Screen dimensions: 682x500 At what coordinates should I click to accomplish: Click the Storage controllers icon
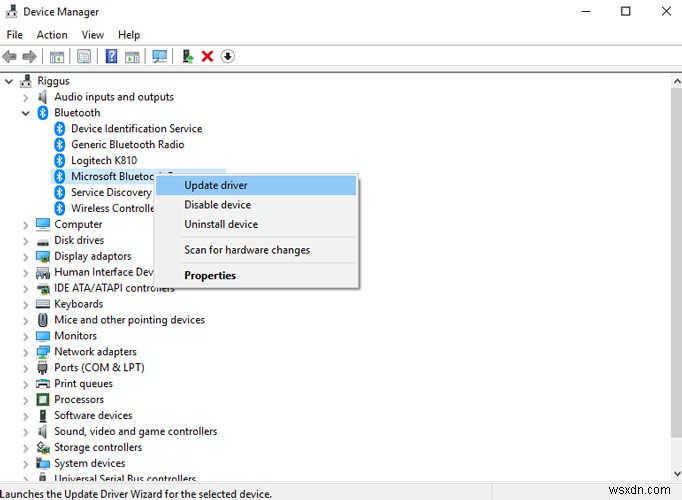point(43,447)
